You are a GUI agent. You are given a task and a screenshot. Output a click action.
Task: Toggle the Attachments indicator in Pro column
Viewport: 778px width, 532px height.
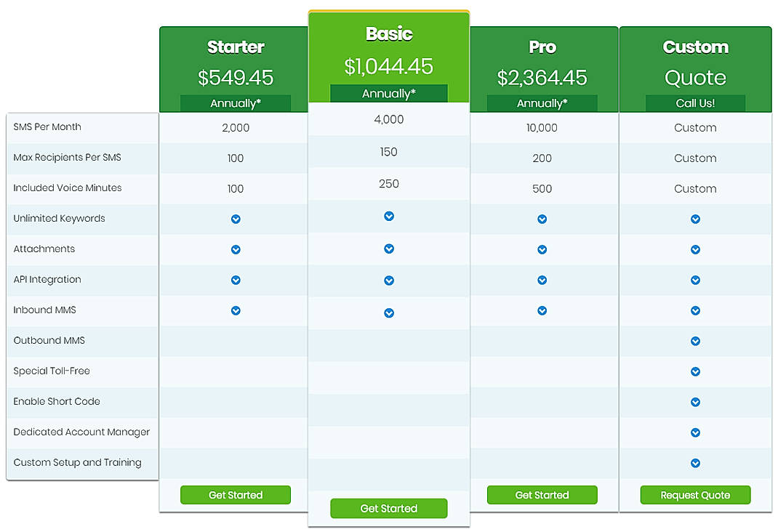(542, 249)
